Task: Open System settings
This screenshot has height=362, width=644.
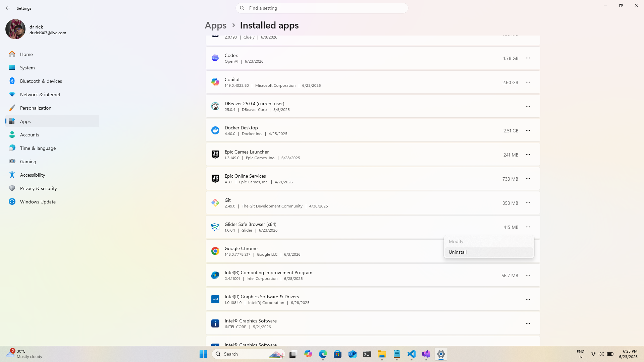Action: tap(52, 67)
